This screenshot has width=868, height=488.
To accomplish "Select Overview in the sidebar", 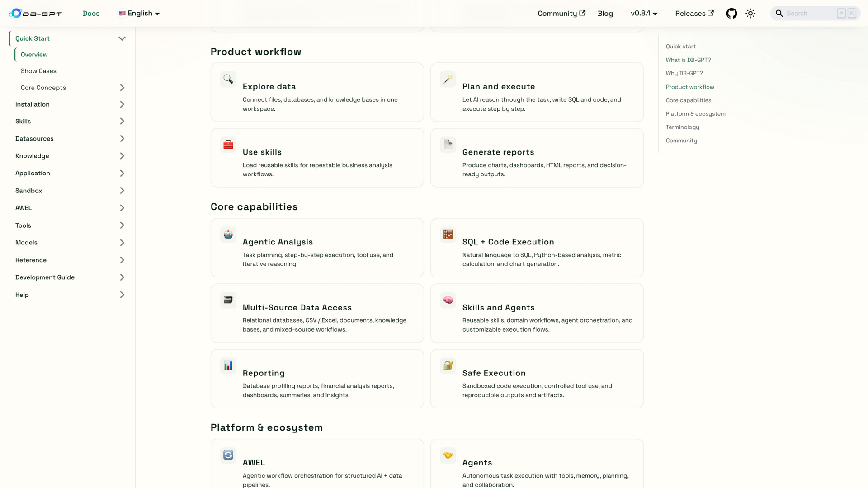I will click(x=34, y=55).
